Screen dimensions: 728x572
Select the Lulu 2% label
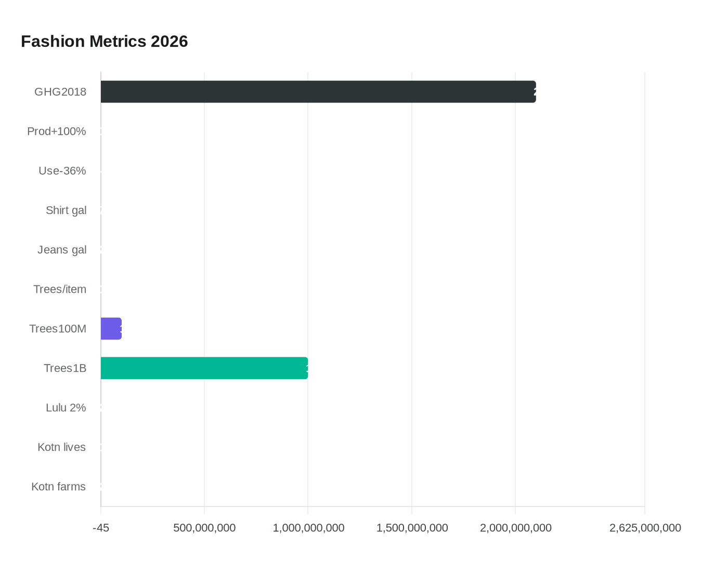pyautogui.click(x=66, y=408)
